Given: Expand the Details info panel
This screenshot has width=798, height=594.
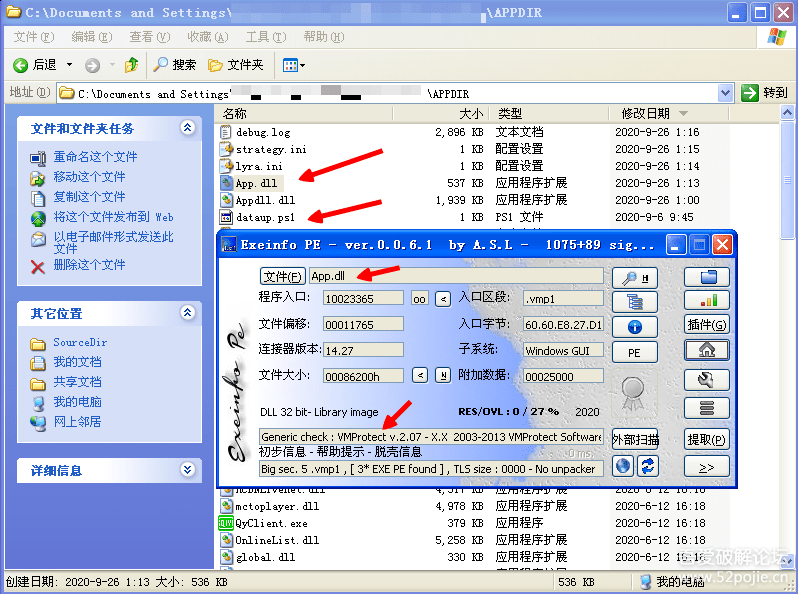Looking at the screenshot, I should click(187, 470).
